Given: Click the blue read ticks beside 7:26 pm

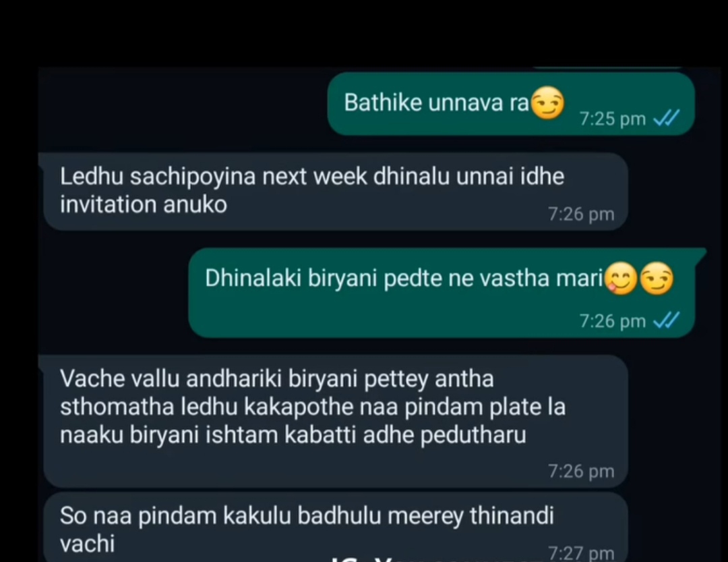Looking at the screenshot, I should 667,320.
